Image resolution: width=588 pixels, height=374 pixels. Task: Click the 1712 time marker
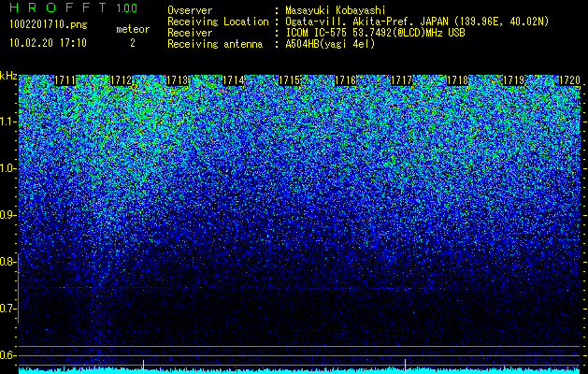[x=122, y=80]
